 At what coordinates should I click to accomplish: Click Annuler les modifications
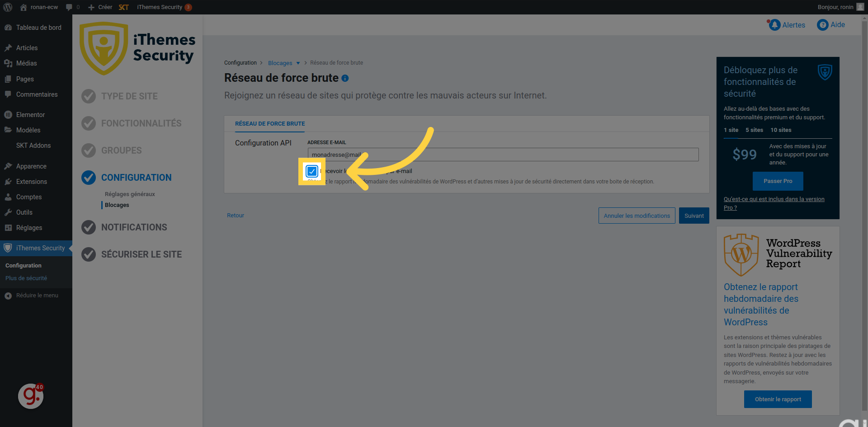click(x=637, y=216)
